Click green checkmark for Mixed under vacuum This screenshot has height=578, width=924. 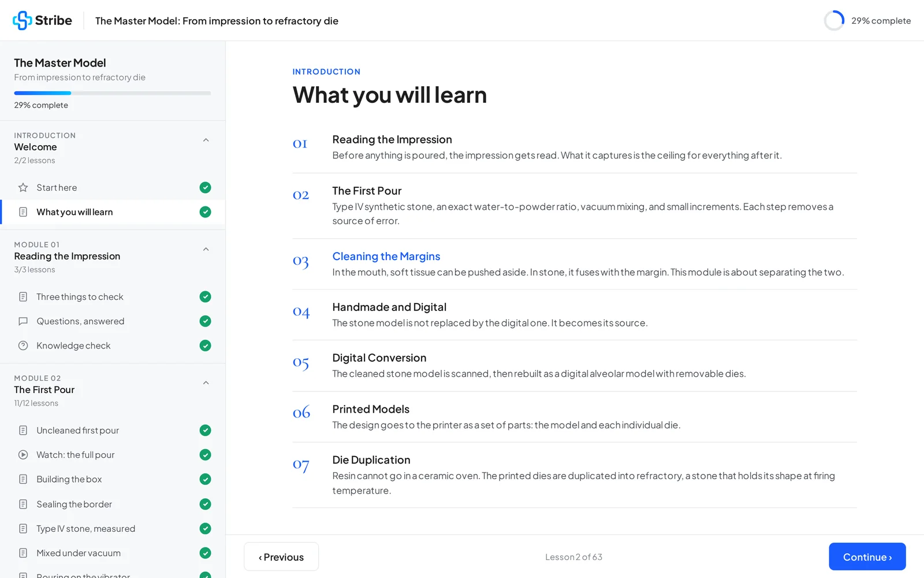pos(205,553)
